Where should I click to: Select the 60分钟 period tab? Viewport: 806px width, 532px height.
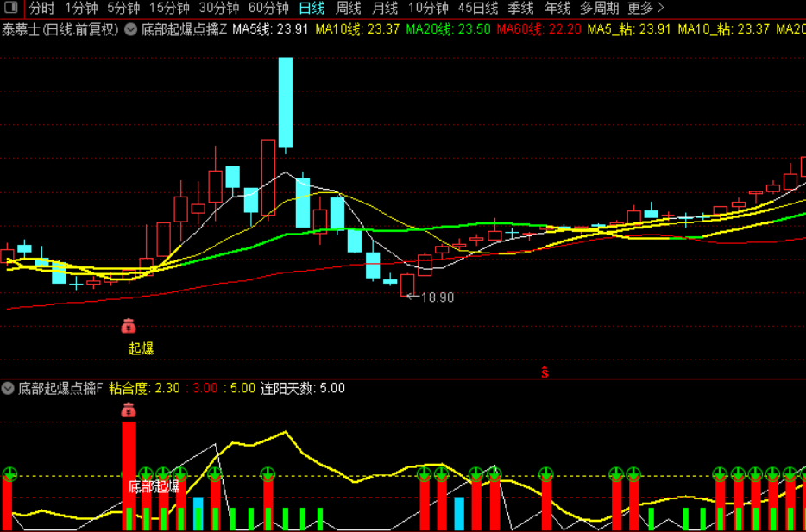[x=268, y=8]
